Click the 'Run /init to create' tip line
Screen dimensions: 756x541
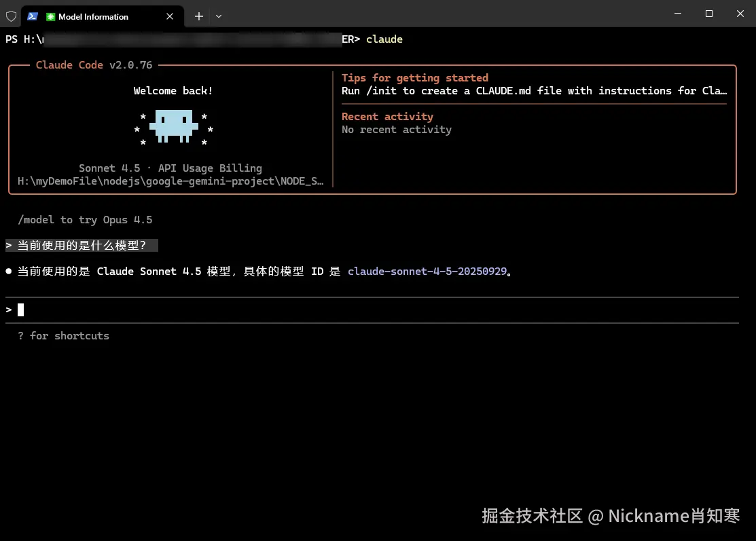click(x=534, y=91)
